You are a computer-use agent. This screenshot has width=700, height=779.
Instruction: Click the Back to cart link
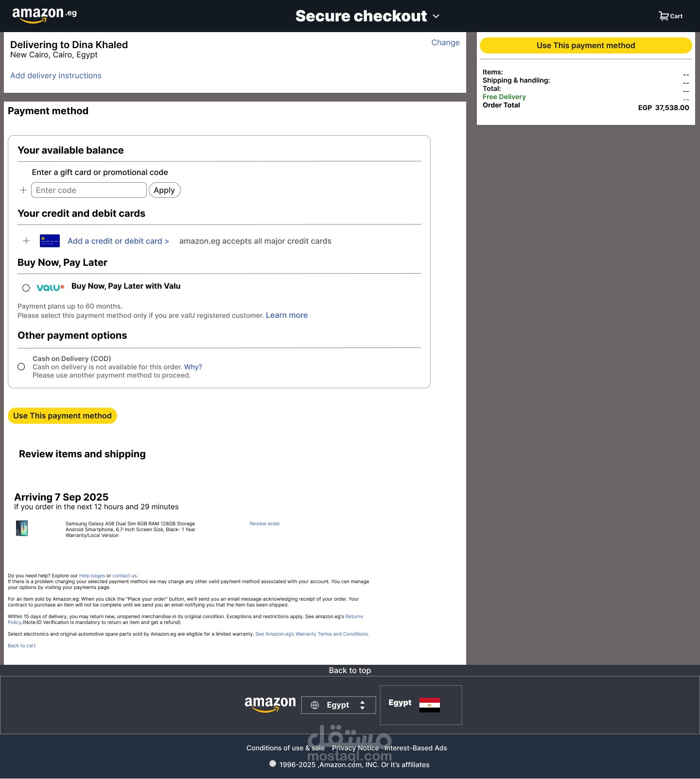pyautogui.click(x=21, y=646)
